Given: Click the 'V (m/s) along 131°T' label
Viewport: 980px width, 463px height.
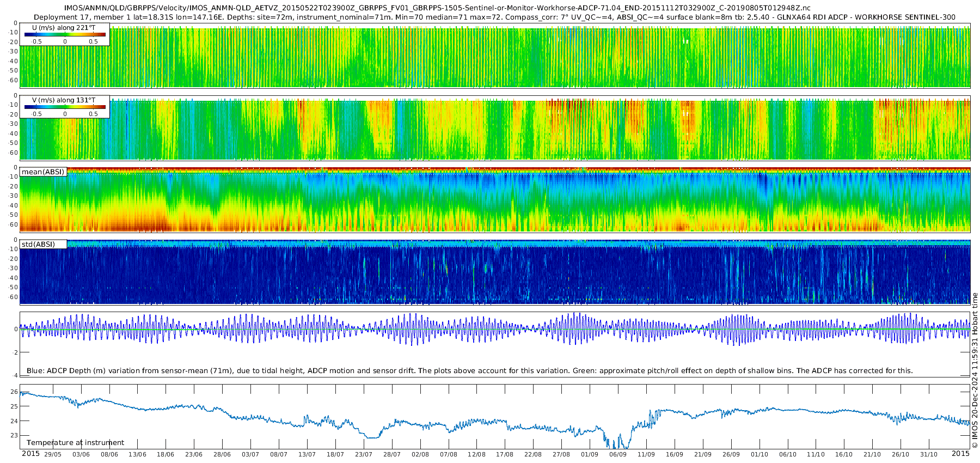Looking at the screenshot, I should (64, 100).
